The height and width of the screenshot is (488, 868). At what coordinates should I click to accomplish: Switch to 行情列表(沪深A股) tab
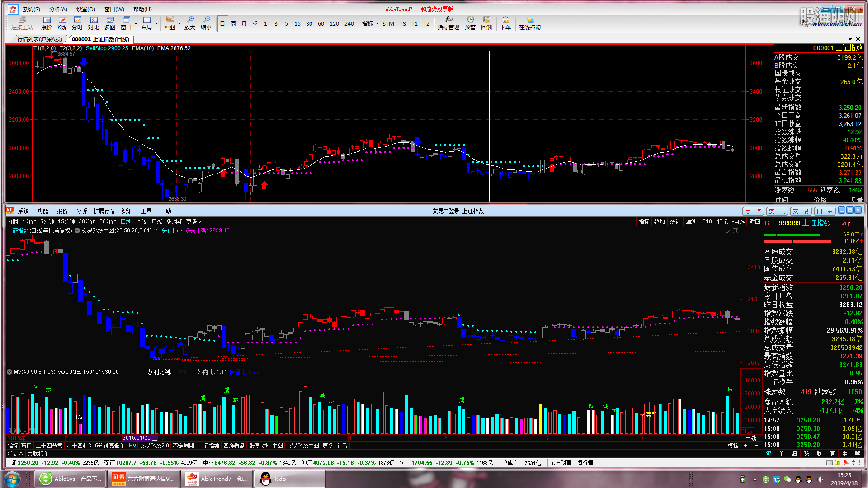pyautogui.click(x=39, y=39)
